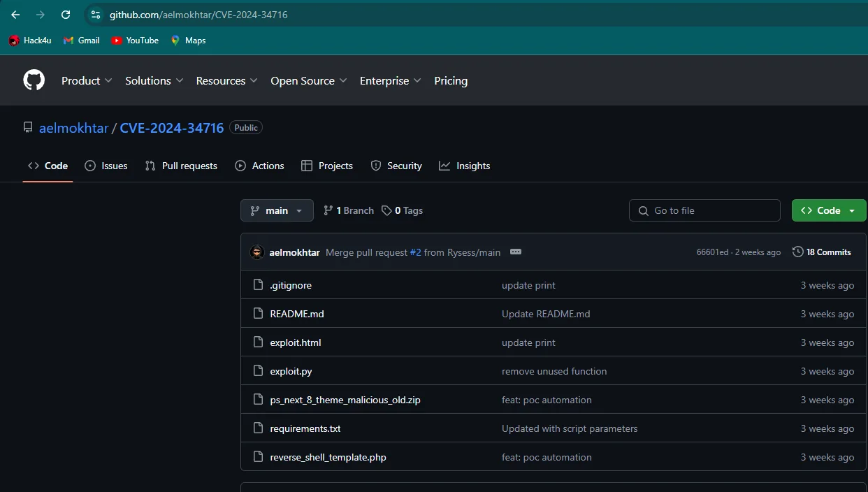Open pull request #2 link
Viewport: 868px width, 492px height.
(415, 252)
